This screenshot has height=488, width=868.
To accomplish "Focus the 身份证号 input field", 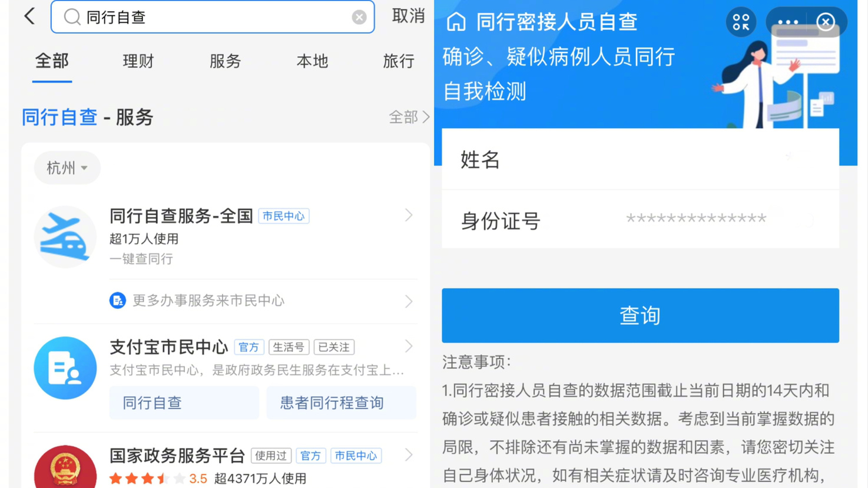I will (x=640, y=220).
